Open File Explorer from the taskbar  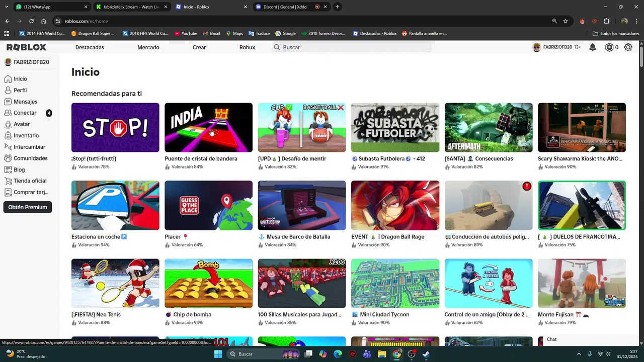coord(382,354)
